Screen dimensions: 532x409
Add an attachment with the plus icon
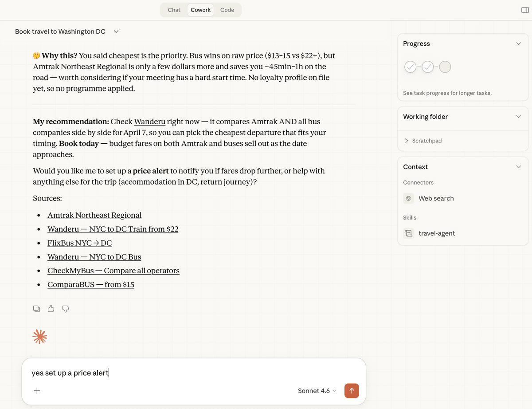[x=37, y=391]
